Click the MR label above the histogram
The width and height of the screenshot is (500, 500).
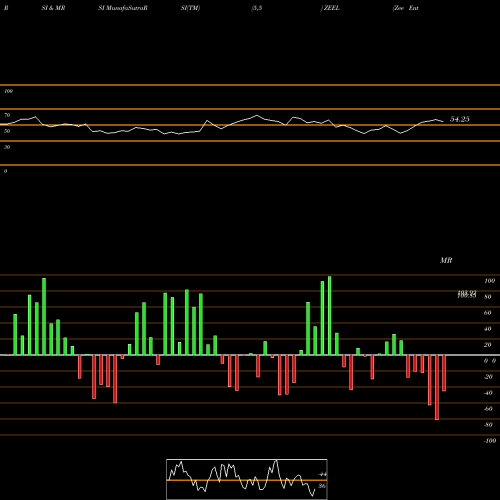446,260
